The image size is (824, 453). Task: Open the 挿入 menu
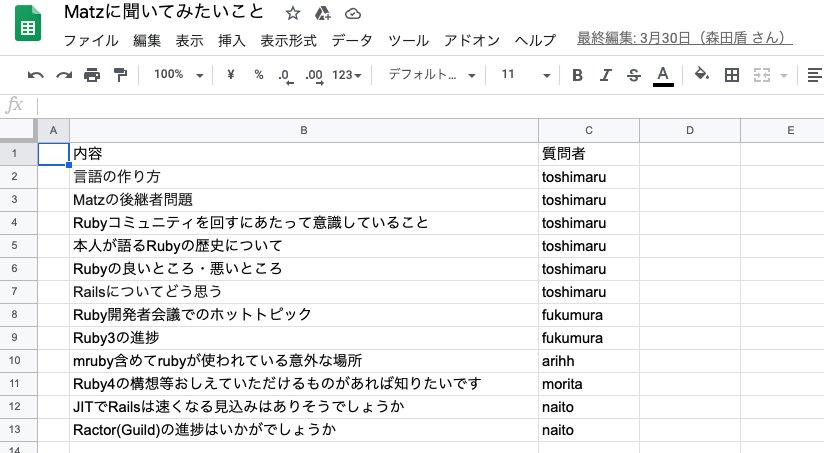tap(232, 40)
